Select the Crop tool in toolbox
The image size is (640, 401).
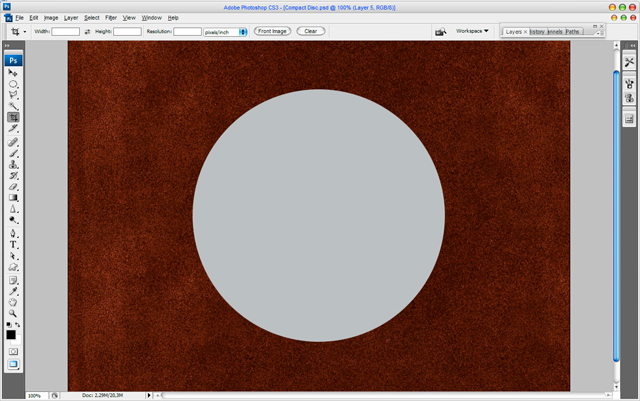(x=13, y=118)
